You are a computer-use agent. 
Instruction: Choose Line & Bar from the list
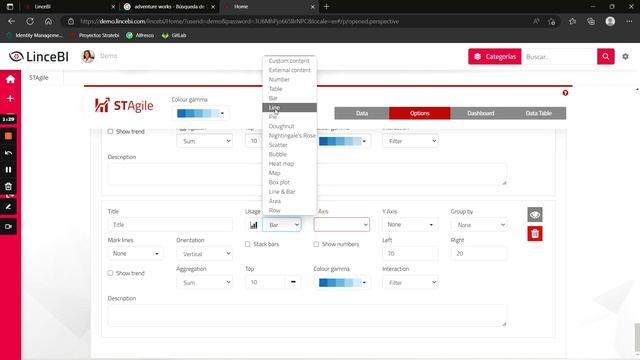289,192
